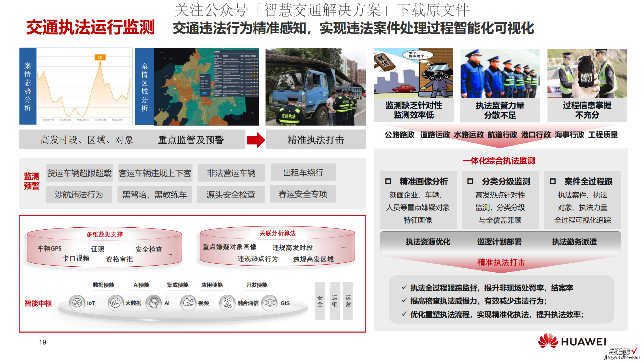Select 非法营运车辆 box
644x362 pixels.
click(231, 173)
